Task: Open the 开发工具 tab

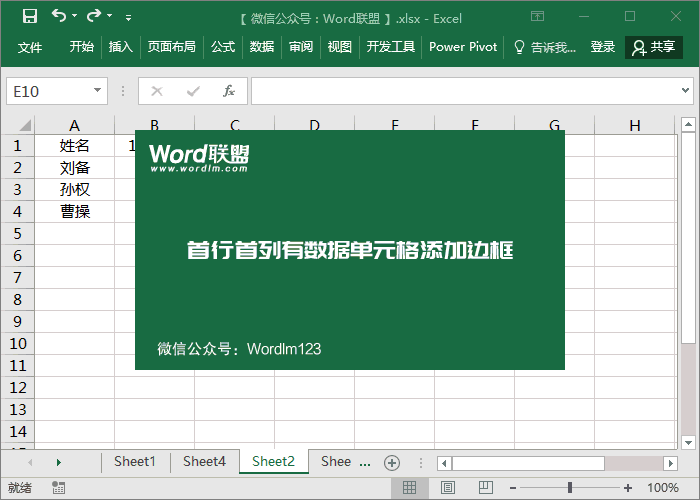Action: click(391, 46)
